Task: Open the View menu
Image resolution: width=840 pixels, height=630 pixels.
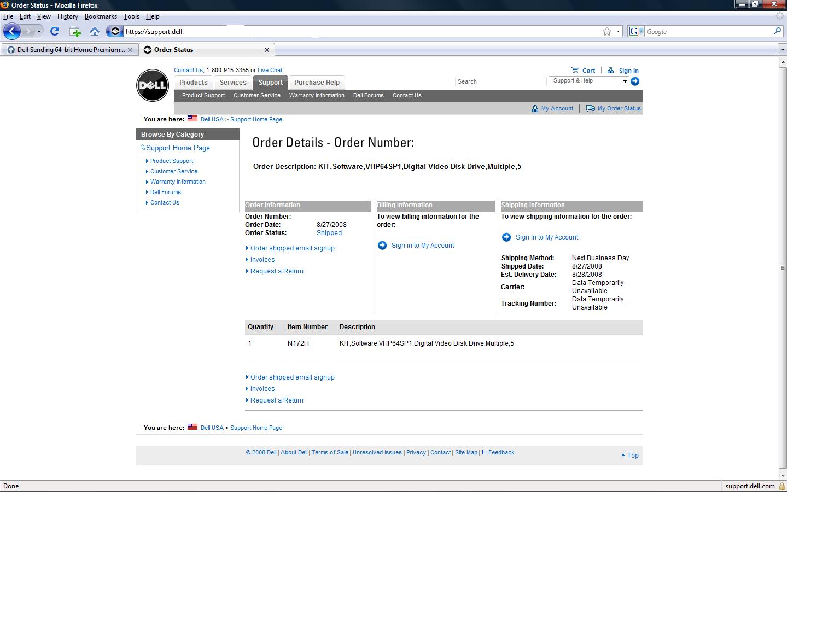Action: point(44,16)
